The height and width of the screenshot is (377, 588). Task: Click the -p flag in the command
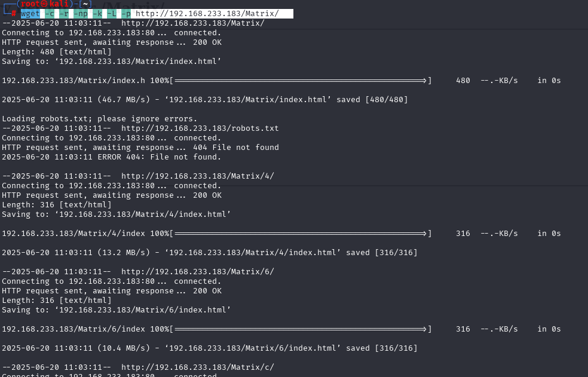126,14
